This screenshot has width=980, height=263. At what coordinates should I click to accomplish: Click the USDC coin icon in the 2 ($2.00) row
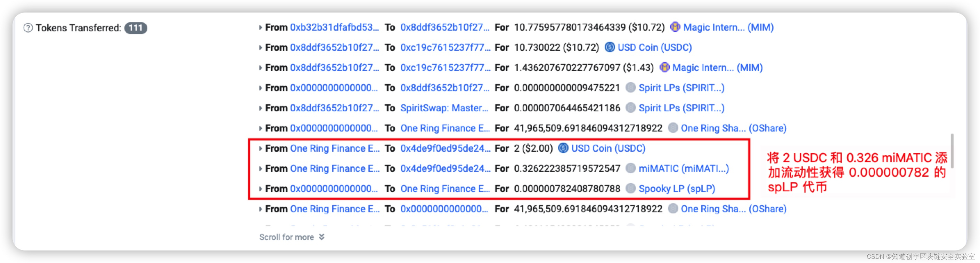click(563, 148)
